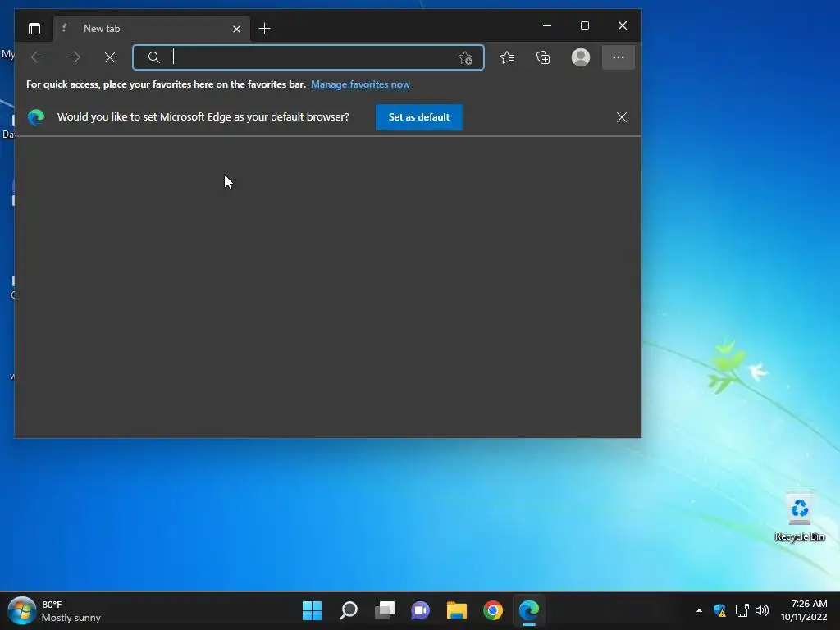Image resolution: width=840 pixels, height=630 pixels.
Task: Click Manage favorites now link
Action: (361, 84)
